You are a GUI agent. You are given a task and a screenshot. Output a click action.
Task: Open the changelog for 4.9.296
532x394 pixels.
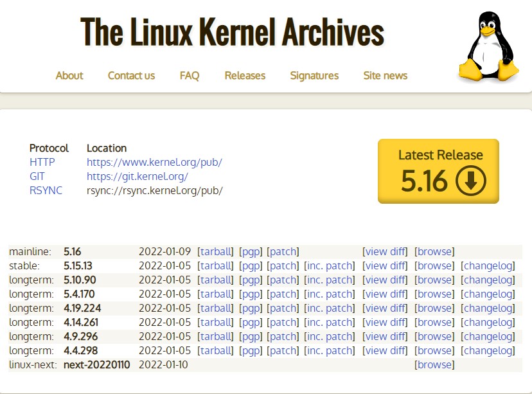pos(488,336)
